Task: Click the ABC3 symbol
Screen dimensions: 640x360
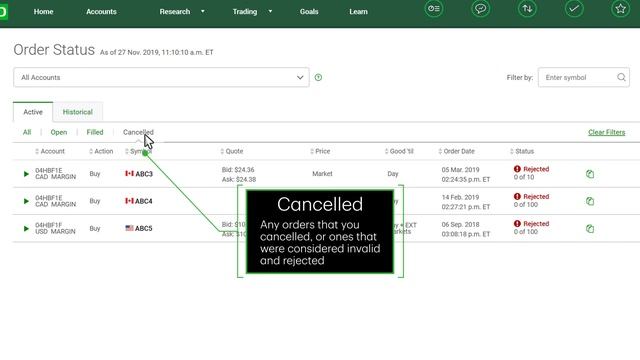Action: click(144, 174)
